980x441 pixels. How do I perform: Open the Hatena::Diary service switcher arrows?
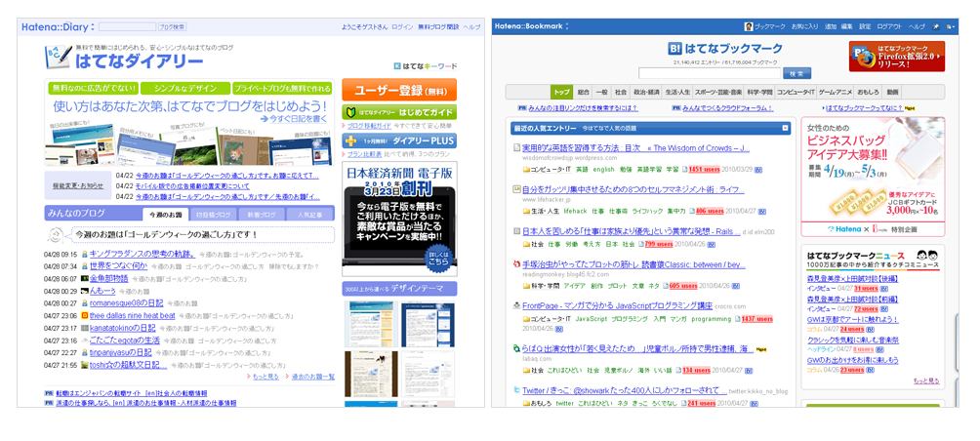pos(93,27)
